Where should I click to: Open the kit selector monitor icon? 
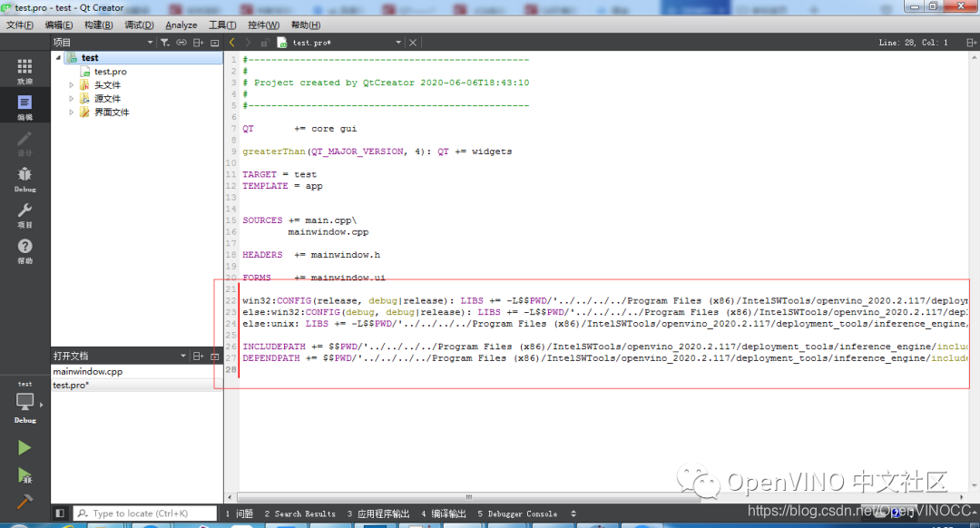25,403
